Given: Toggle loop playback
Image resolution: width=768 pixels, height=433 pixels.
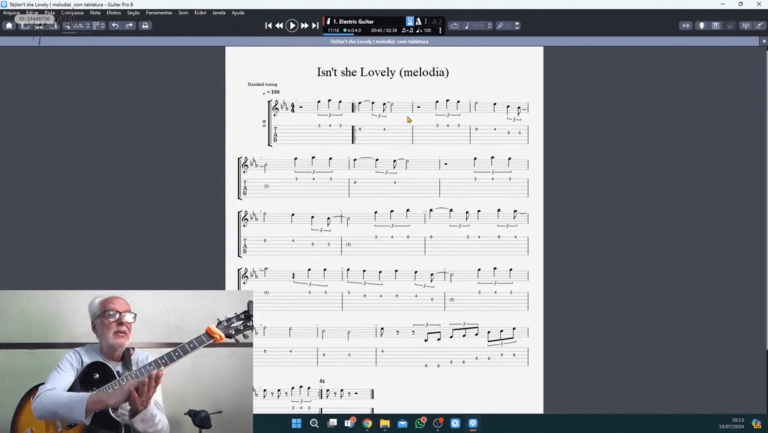Looking at the screenshot, I should [x=455, y=25].
